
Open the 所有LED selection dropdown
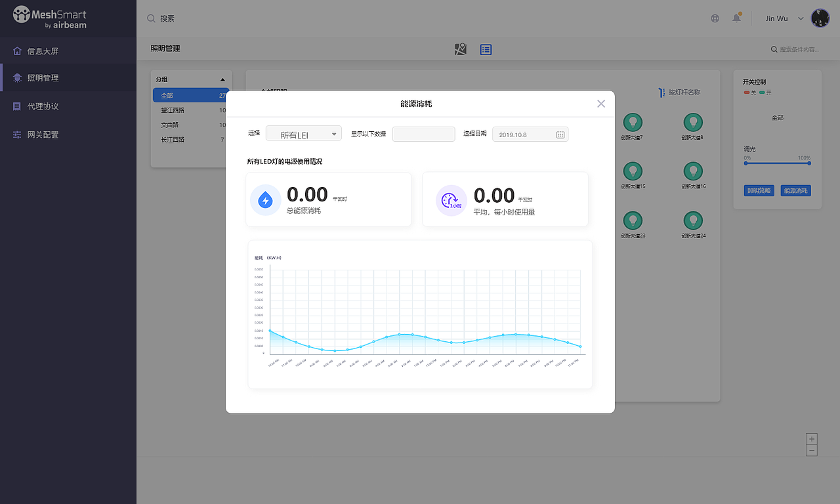[304, 134]
